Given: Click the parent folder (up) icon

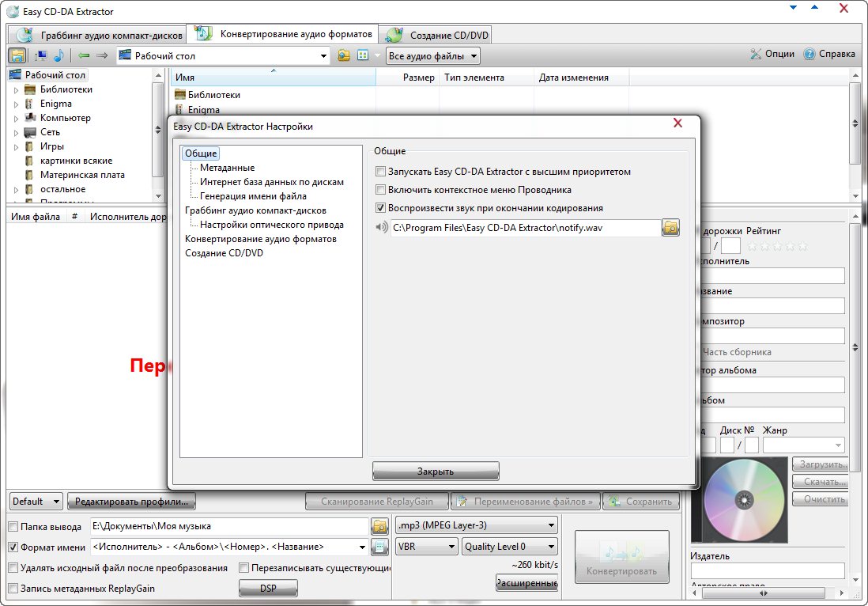Looking at the screenshot, I should click(344, 55).
